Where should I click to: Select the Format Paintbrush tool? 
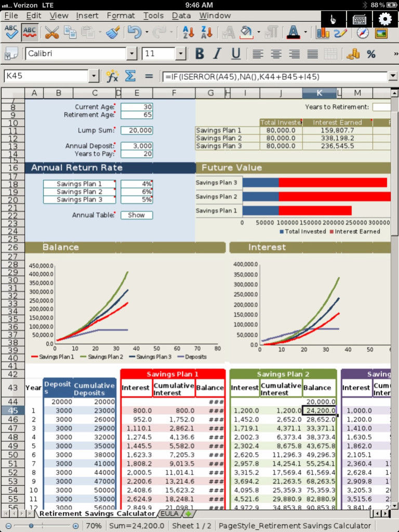point(112,33)
